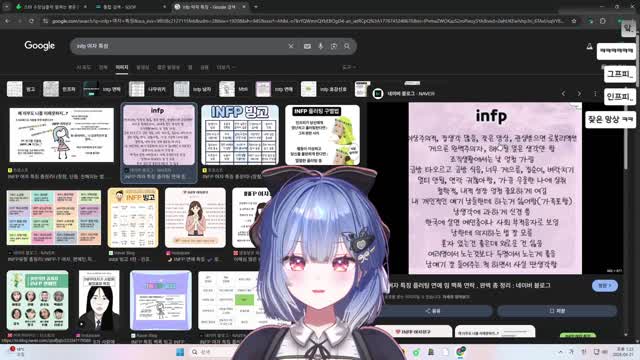Clear the search box with the X icon

(x=291, y=46)
